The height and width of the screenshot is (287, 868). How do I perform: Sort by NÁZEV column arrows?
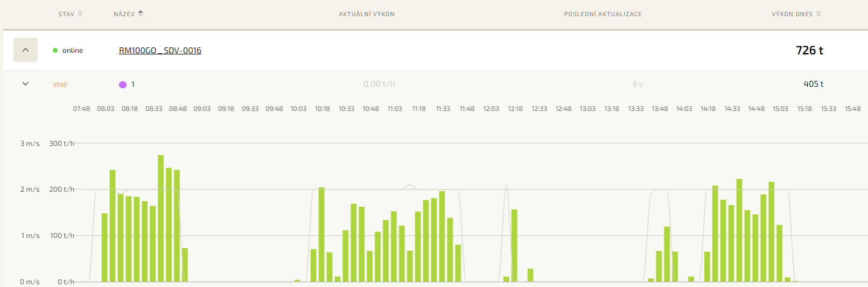click(141, 14)
